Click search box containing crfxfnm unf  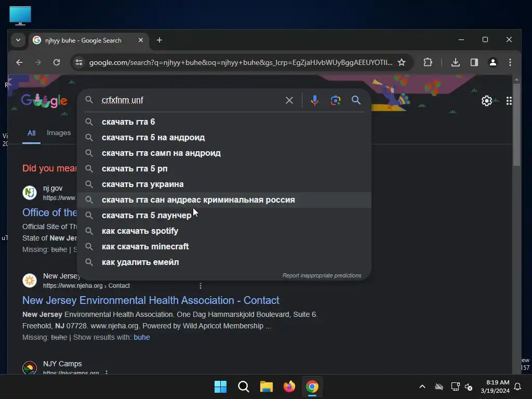click(190, 100)
